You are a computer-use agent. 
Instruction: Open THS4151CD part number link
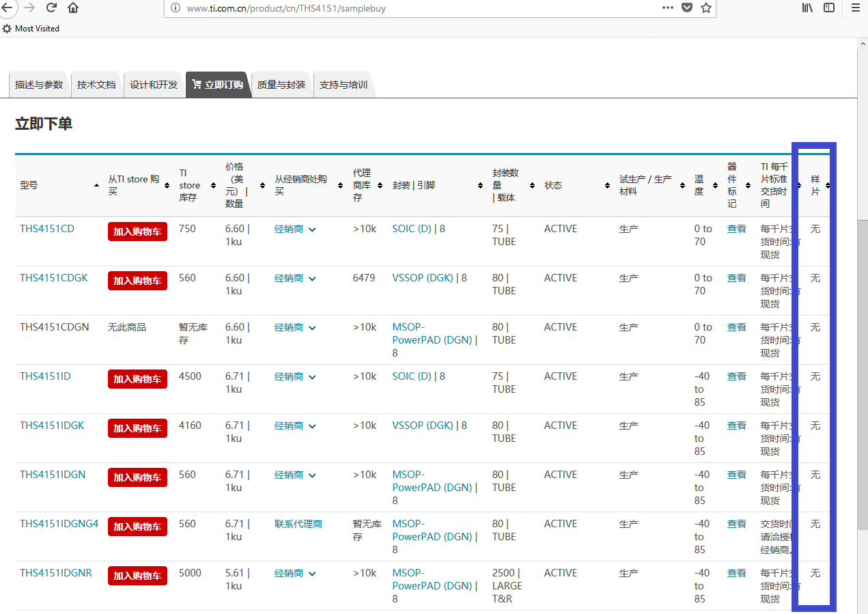tap(47, 229)
